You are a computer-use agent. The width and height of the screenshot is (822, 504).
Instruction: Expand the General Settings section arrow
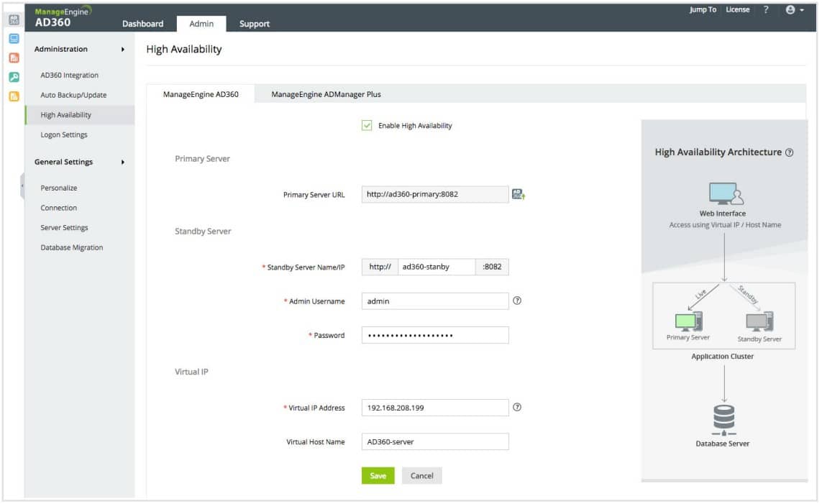pyautogui.click(x=123, y=163)
